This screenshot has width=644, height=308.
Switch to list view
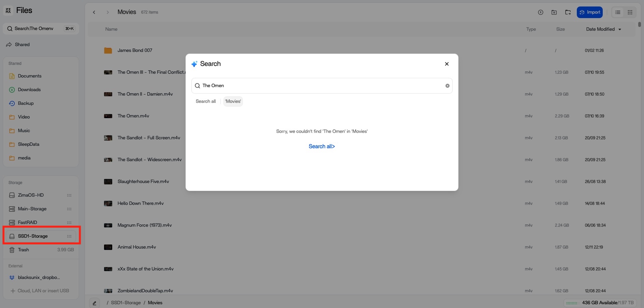617,12
